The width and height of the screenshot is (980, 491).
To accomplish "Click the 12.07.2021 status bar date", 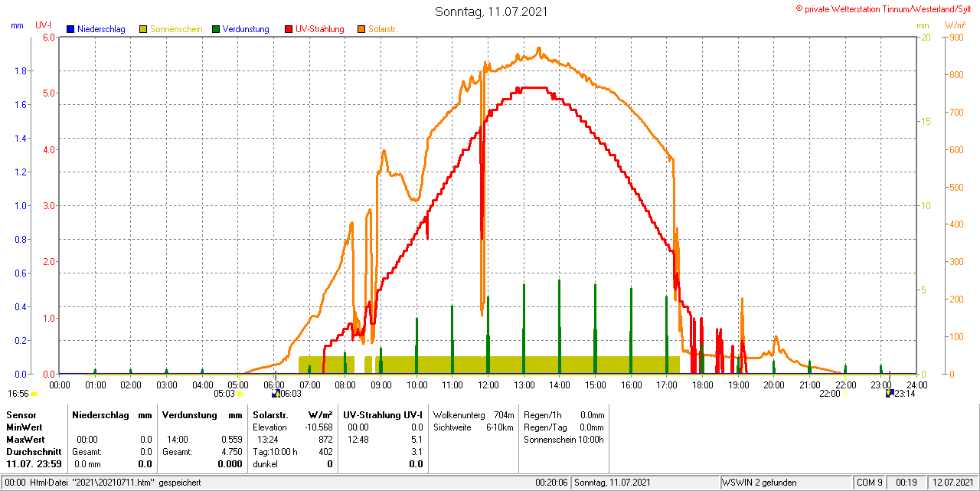I will [952, 483].
